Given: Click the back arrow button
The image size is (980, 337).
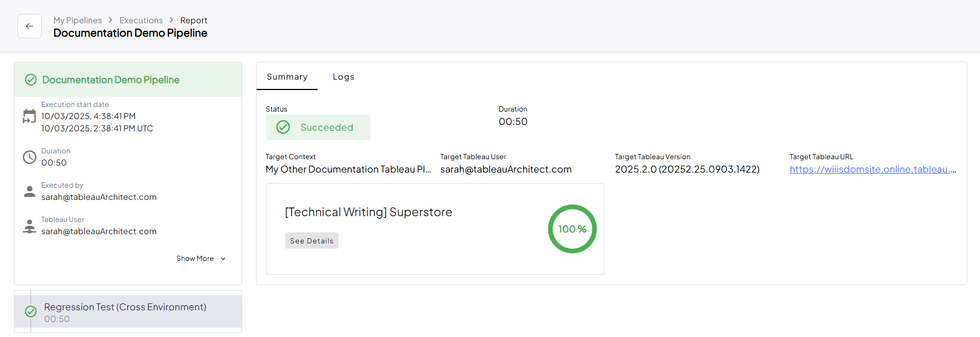Looking at the screenshot, I should 30,26.
